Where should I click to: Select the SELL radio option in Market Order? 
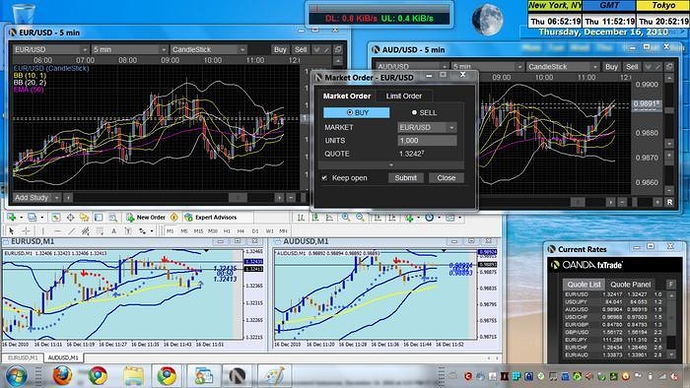tap(424, 113)
